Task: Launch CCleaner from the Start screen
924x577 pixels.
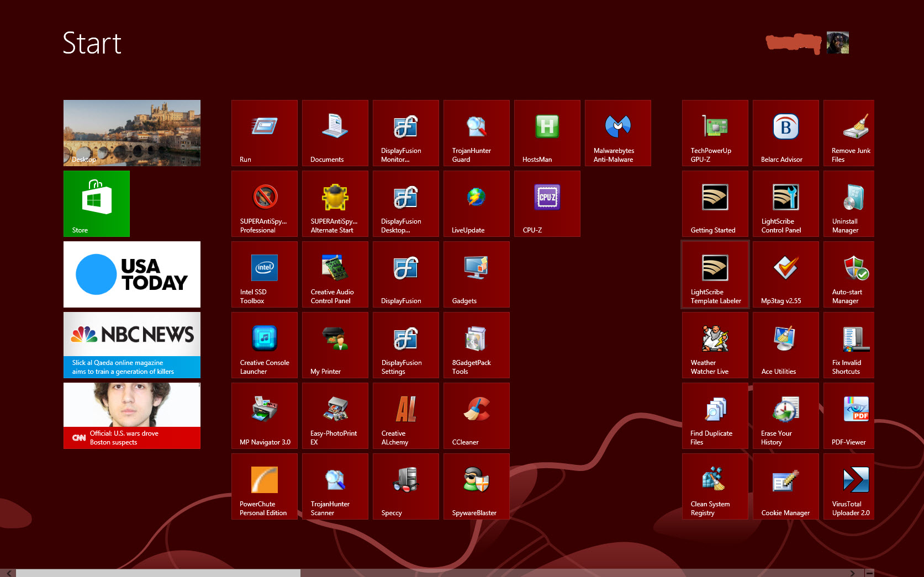Action: (x=476, y=416)
